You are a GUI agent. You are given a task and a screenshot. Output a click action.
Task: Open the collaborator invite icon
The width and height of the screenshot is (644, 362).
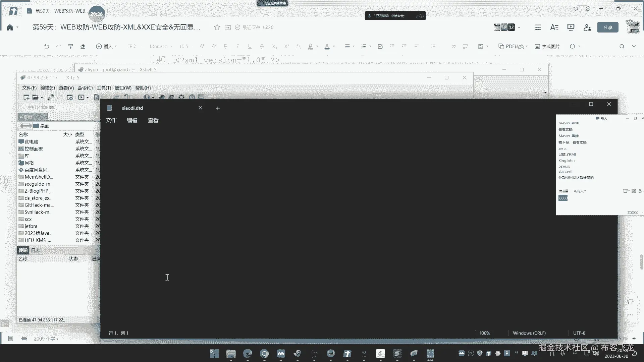[x=587, y=27]
